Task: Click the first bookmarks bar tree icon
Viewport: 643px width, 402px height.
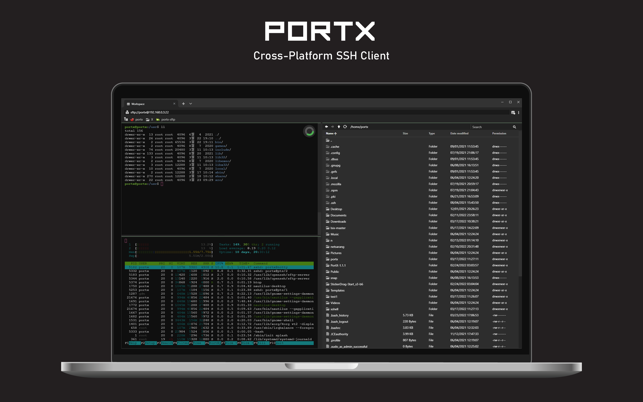Action: point(126,119)
